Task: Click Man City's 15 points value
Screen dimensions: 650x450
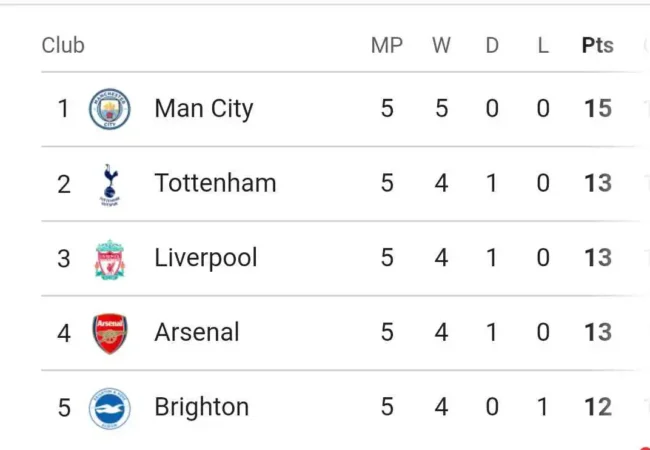Action: point(598,108)
